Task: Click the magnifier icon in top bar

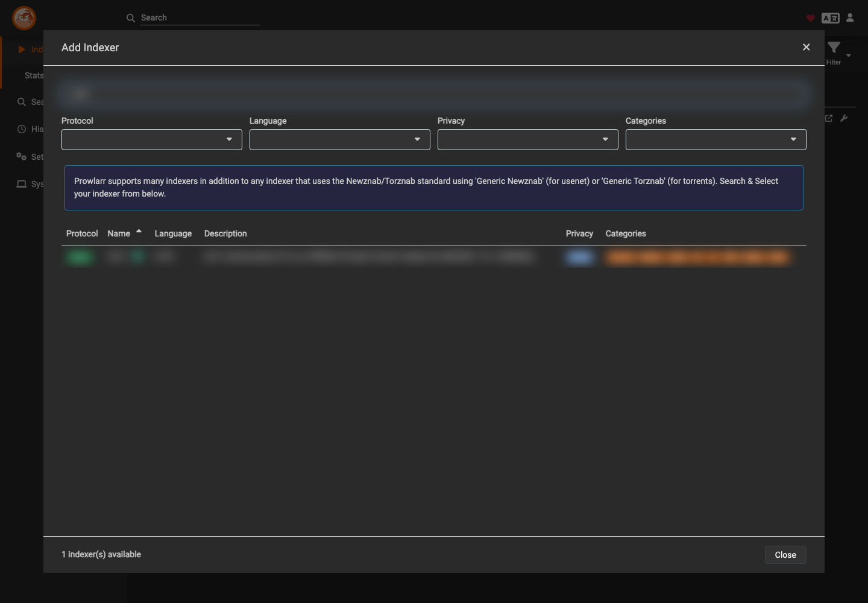Action: pyautogui.click(x=130, y=18)
